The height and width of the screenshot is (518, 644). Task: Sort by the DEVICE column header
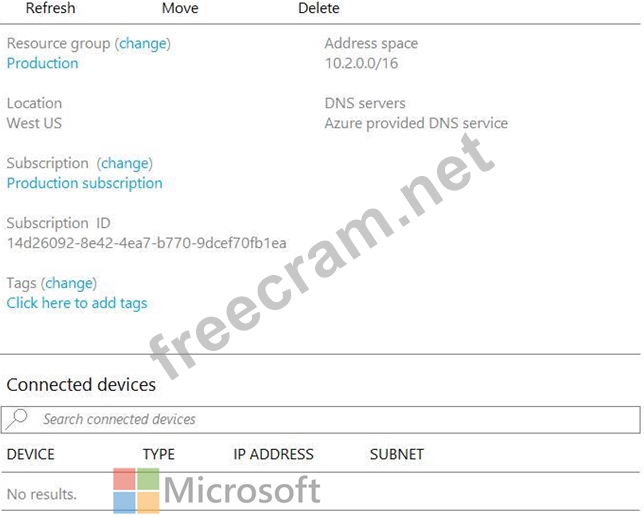pyautogui.click(x=31, y=454)
